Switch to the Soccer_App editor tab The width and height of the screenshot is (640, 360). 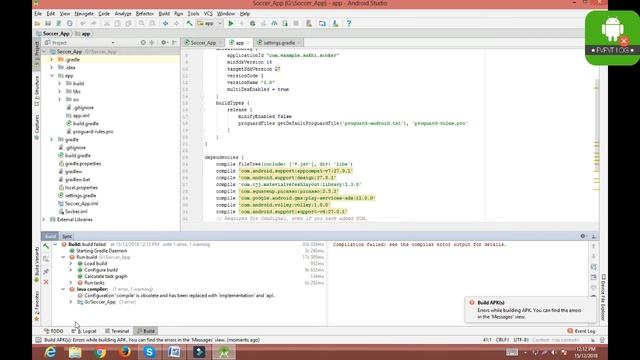click(x=203, y=42)
